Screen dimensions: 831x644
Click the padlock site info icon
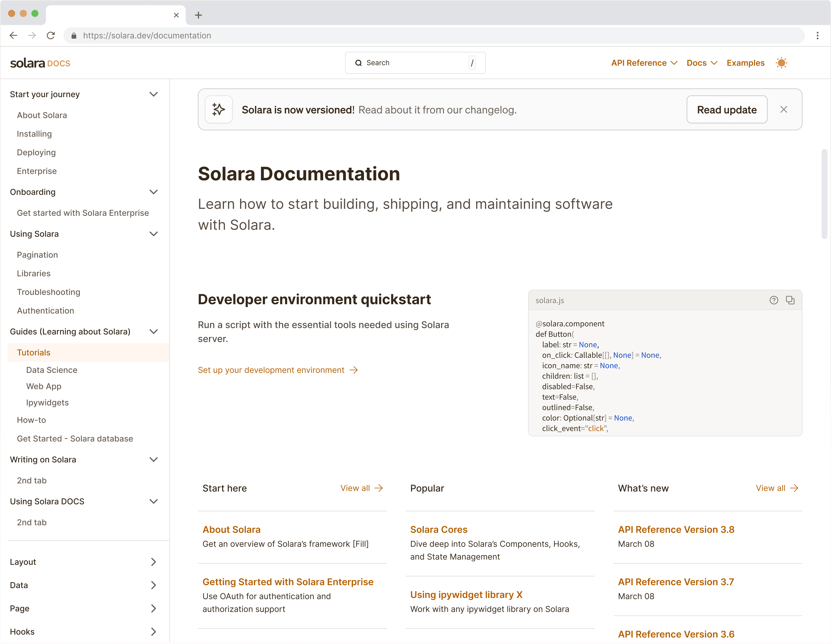pos(74,35)
